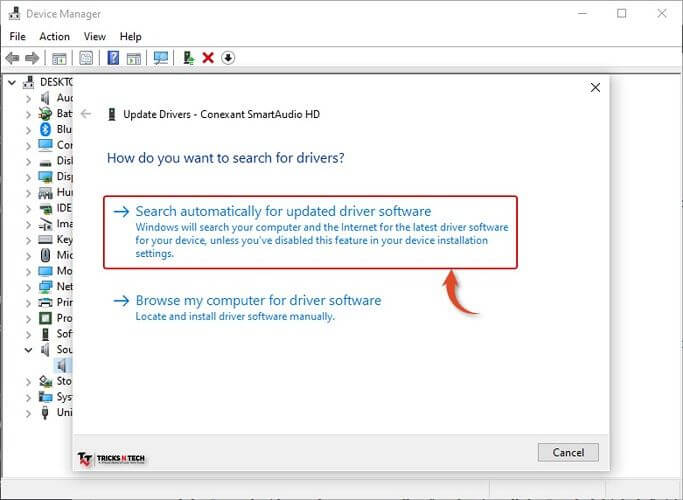Click the Back arrow toolbar icon
Viewport: 683px width, 500px height.
tap(12, 58)
